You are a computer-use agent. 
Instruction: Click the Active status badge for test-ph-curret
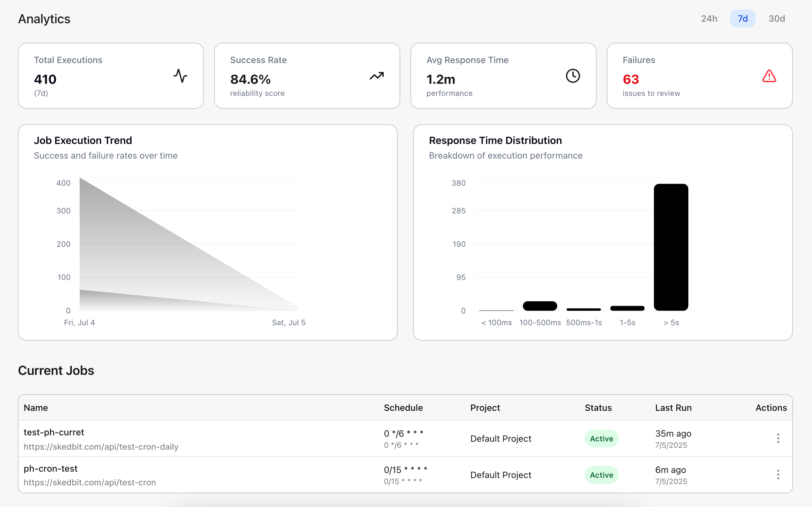[601, 439]
